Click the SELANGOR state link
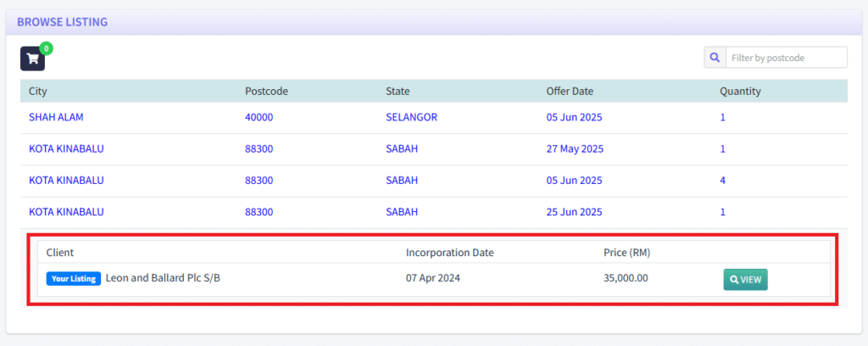Viewport: 868px width, 346px height. pyautogui.click(x=411, y=117)
